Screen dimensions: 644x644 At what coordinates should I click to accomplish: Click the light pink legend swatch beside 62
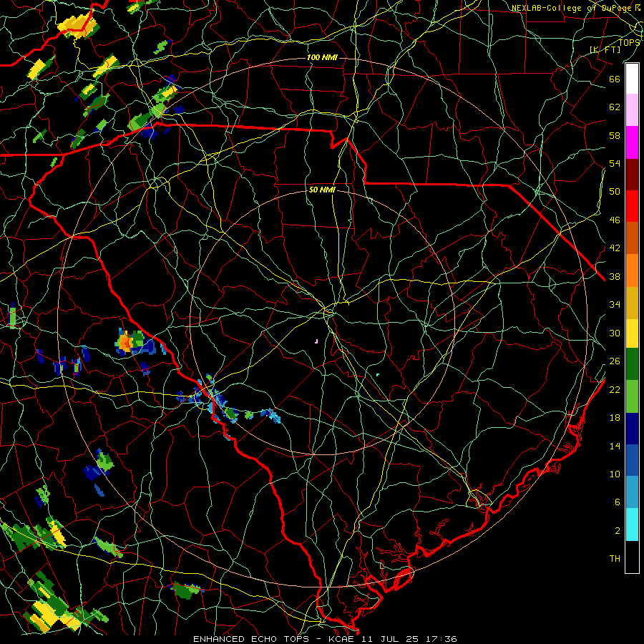pos(632,109)
